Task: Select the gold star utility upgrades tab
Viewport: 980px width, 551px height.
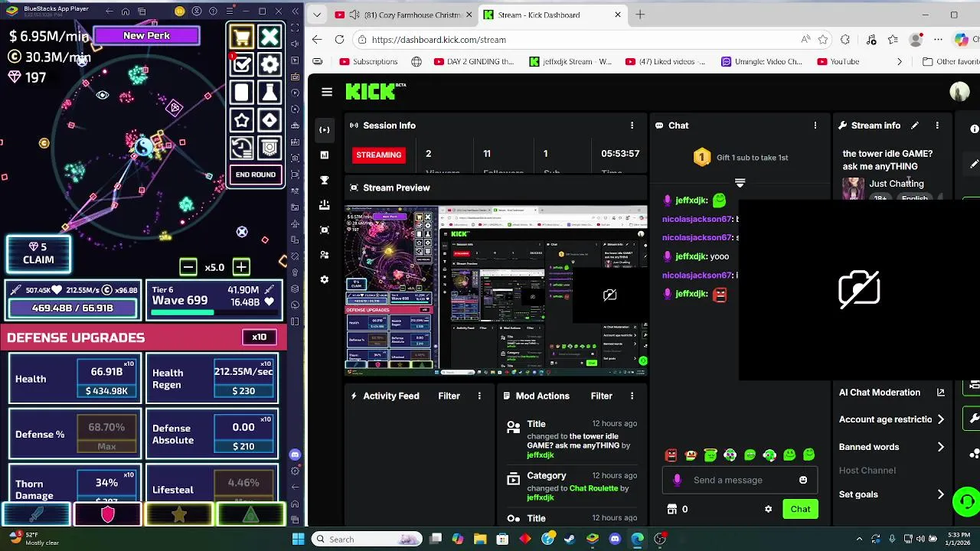Action: (x=178, y=515)
